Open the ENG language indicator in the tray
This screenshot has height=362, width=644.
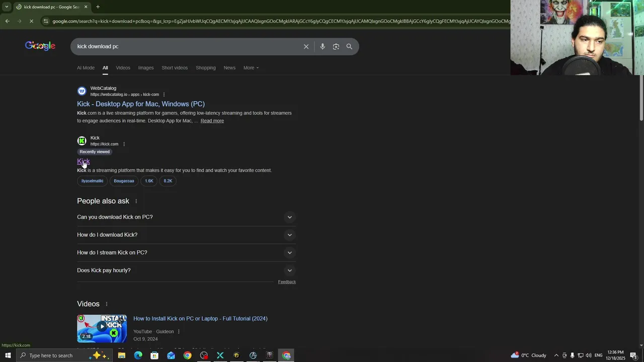pyautogui.click(x=599, y=355)
